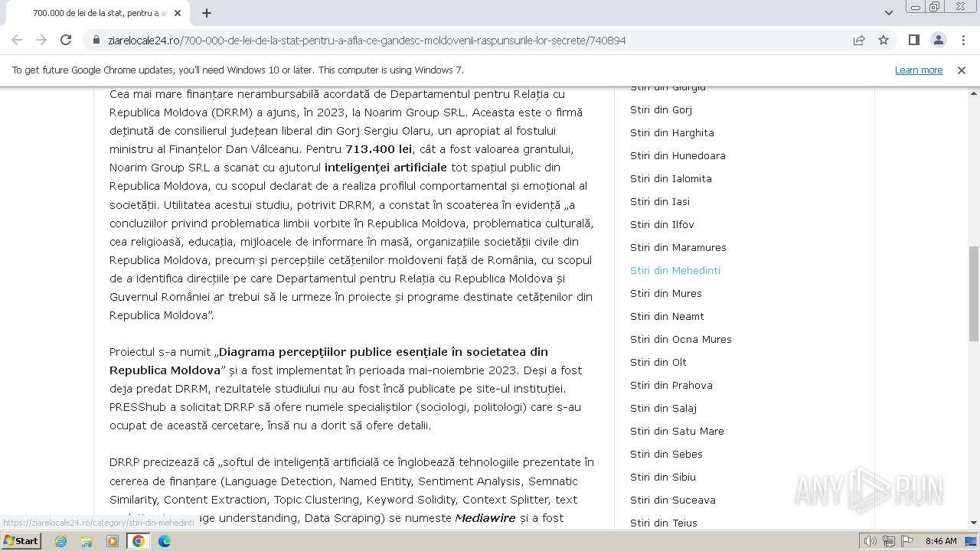Viewport: 980px width, 551px height.
Task: Close the ziarelocale24 tab
Action: (x=178, y=13)
